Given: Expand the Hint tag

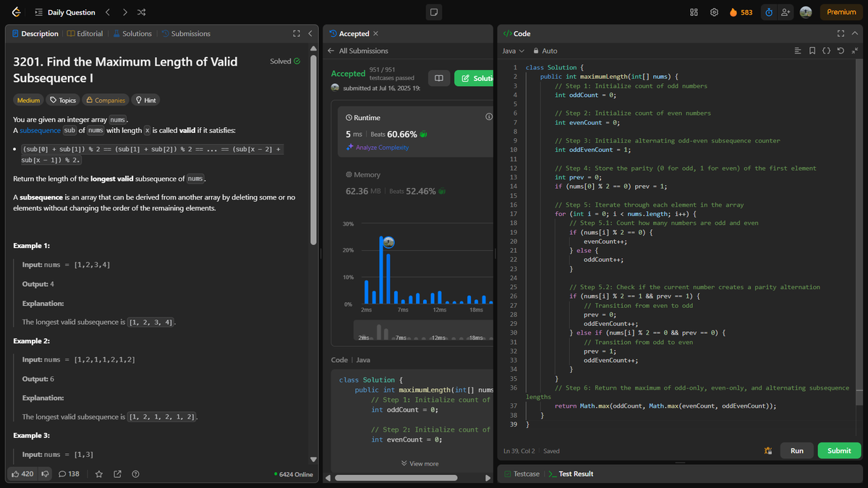Looking at the screenshot, I should pos(146,100).
